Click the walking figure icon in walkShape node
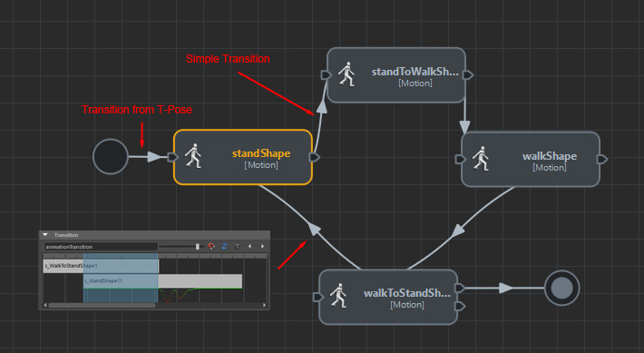Screen dimensions: 644x353 [481, 158]
